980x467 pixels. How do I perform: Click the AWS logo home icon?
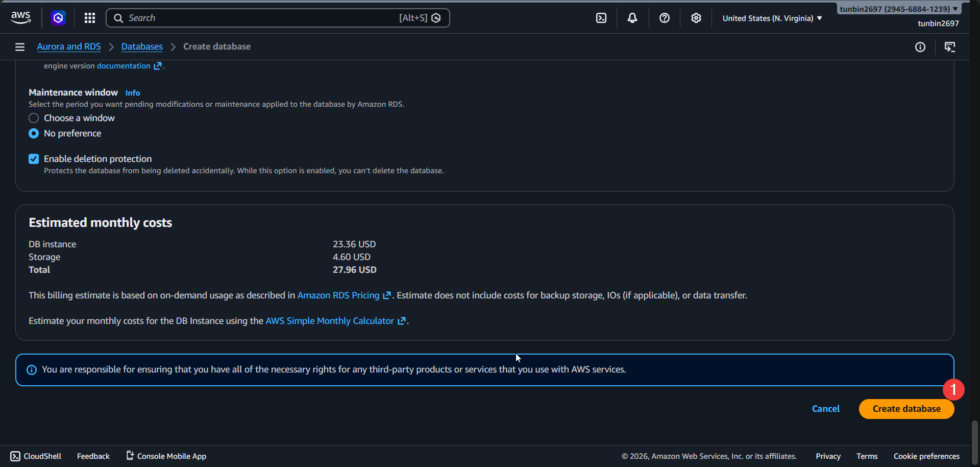20,17
